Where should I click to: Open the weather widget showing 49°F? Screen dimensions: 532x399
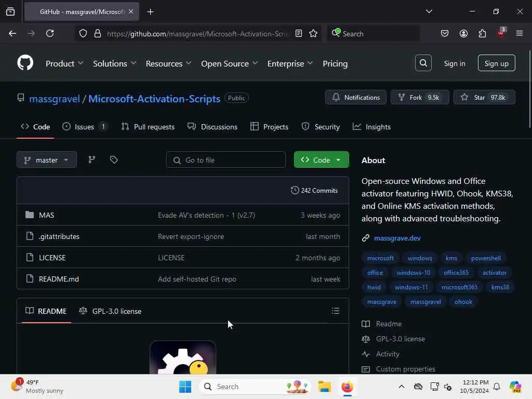click(37, 387)
